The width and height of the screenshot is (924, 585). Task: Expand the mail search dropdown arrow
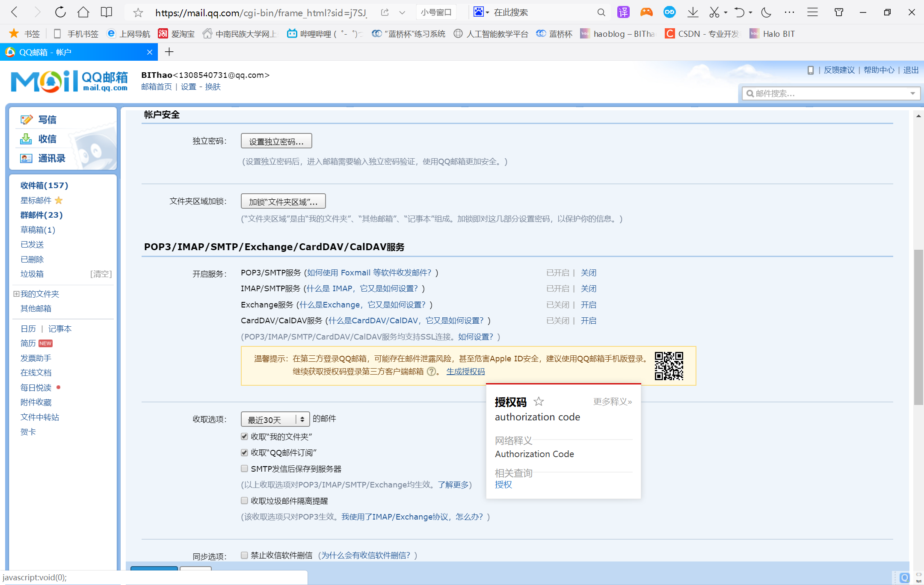(912, 93)
